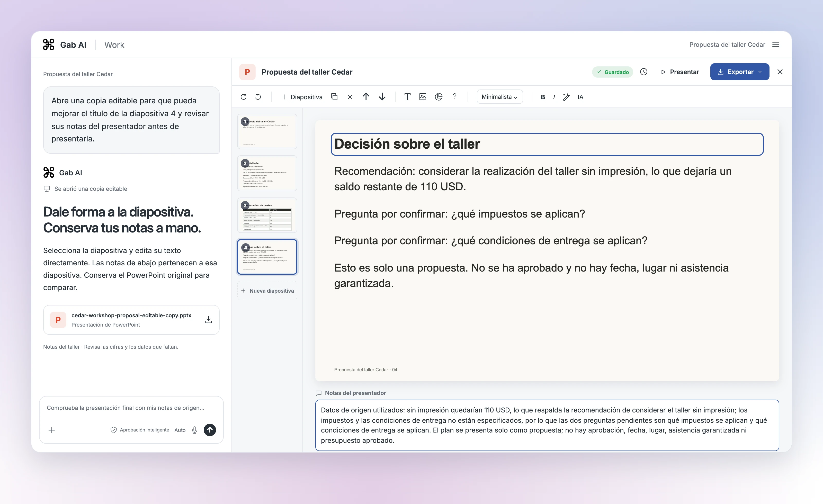Toggle italic formatting with the I icon
The width and height of the screenshot is (823, 504).
click(554, 97)
